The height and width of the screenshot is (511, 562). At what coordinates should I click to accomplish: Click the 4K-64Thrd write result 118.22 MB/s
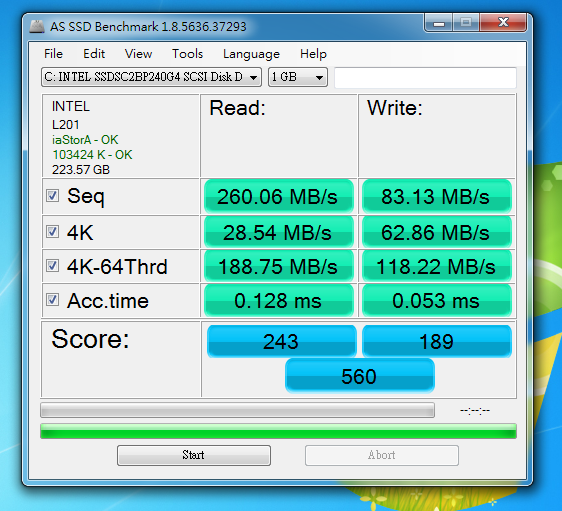tap(437, 266)
